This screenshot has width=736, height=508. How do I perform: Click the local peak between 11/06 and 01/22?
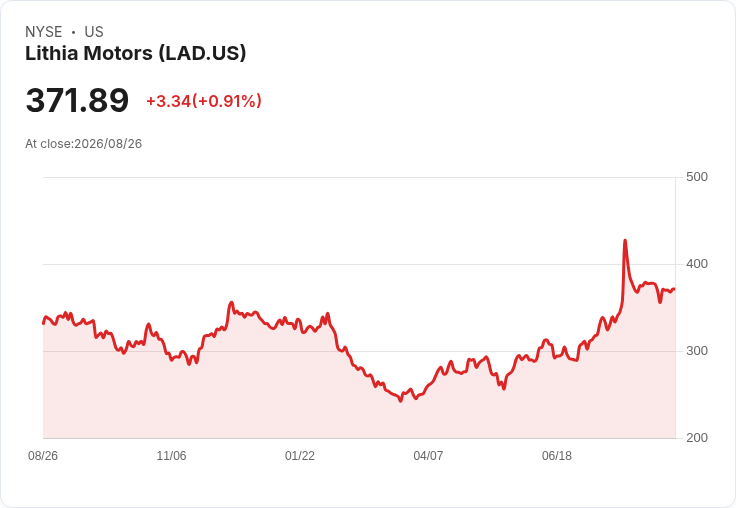[x=231, y=303]
